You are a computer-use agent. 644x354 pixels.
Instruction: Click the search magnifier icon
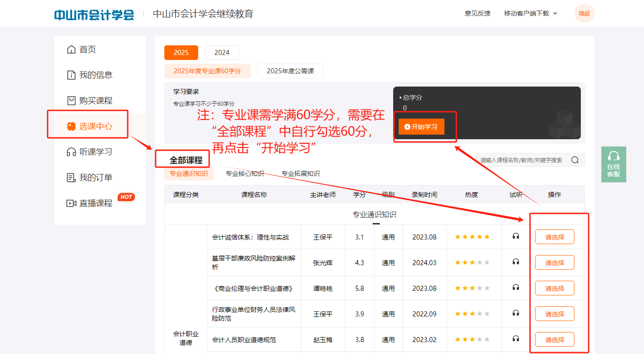click(575, 160)
